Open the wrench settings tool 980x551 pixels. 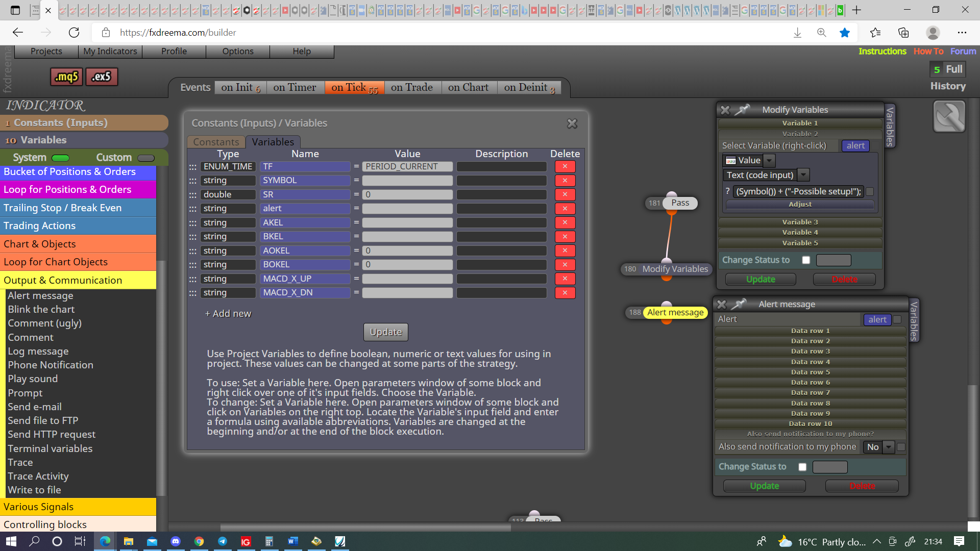(x=949, y=116)
